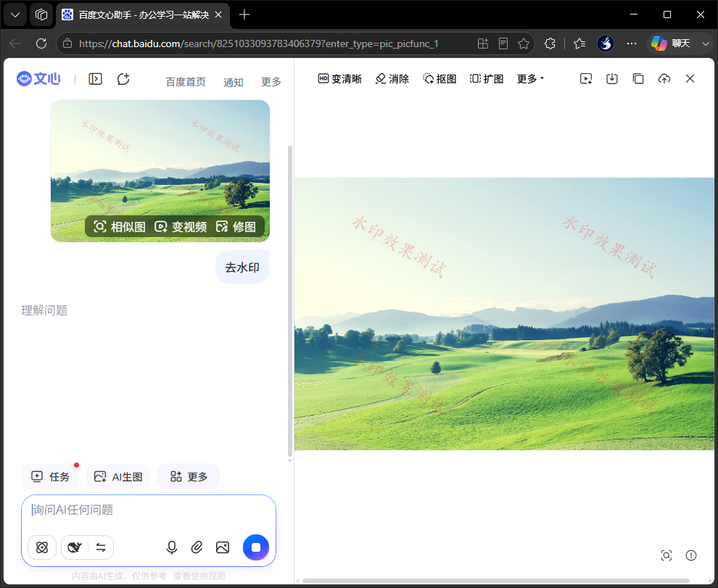Open the tab actions chevron menu

[15, 15]
